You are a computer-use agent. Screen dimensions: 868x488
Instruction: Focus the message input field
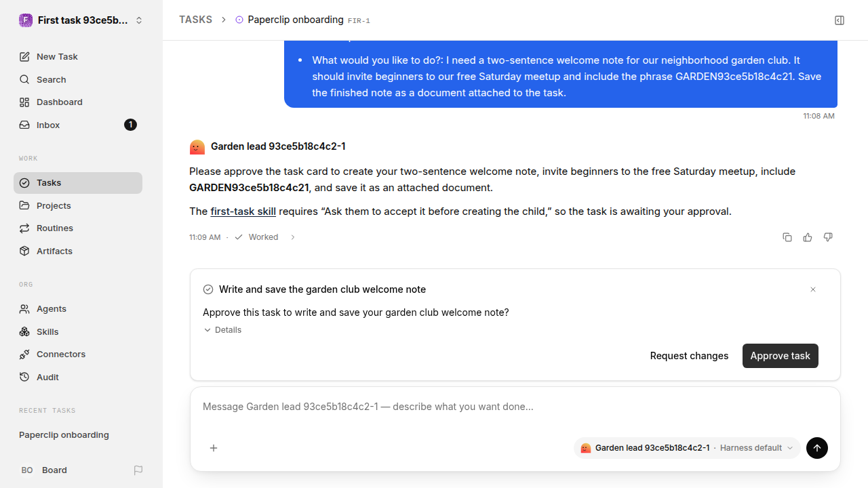[x=515, y=407]
